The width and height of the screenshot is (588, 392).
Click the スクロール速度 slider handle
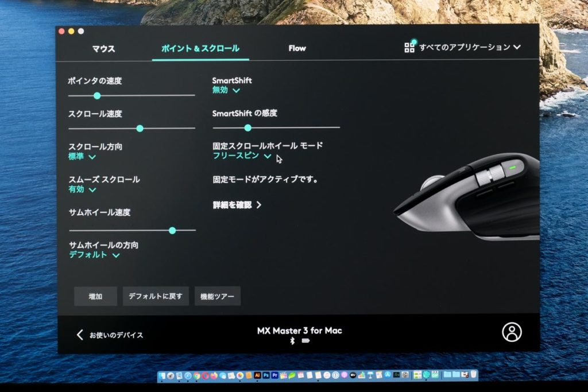click(140, 129)
